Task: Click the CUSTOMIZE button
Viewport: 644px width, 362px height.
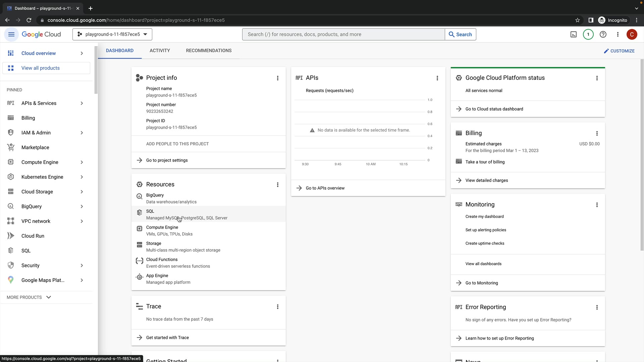Action: pos(619,51)
